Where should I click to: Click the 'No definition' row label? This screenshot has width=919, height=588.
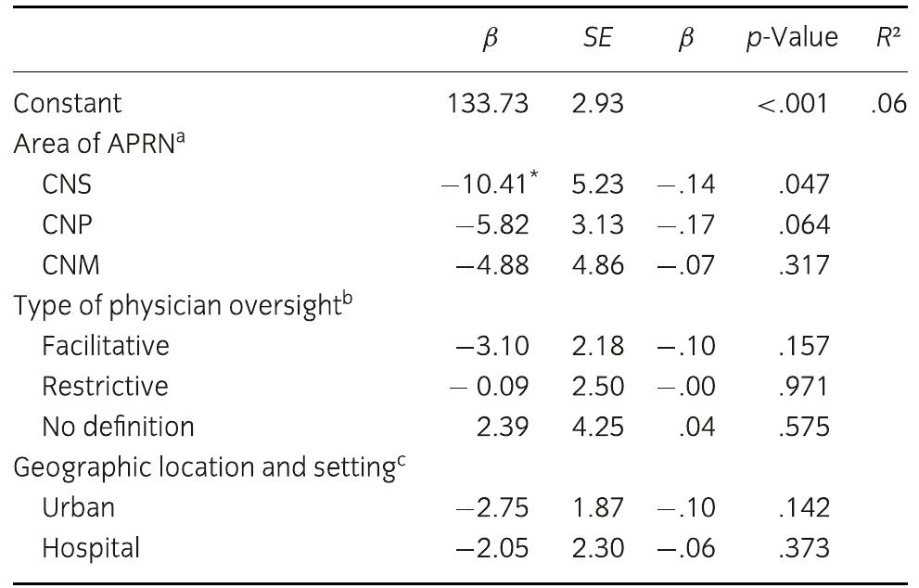118,427
